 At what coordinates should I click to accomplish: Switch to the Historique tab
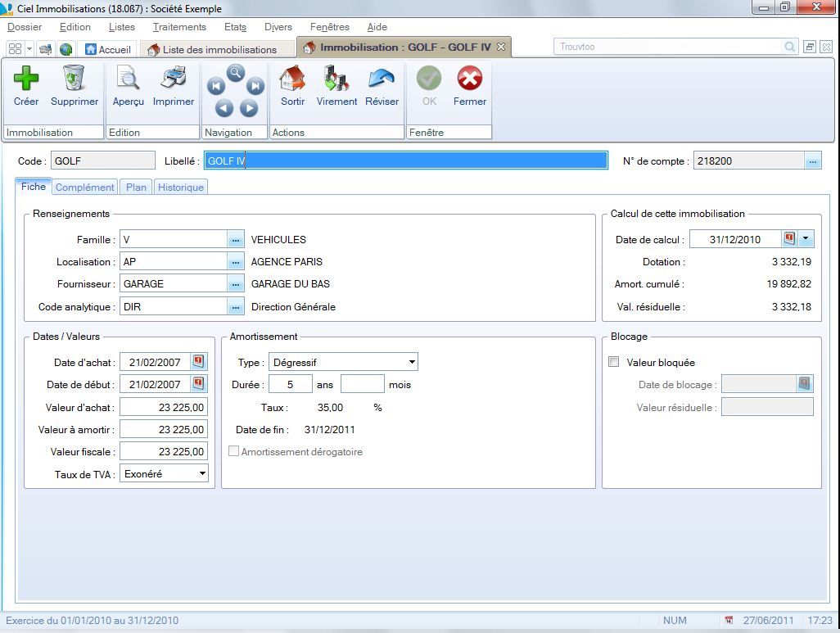click(181, 188)
